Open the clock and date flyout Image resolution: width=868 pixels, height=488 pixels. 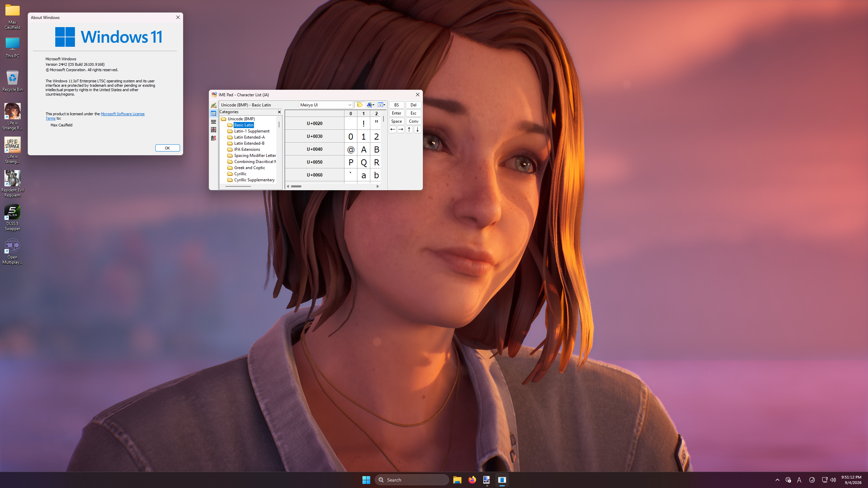pos(851,480)
